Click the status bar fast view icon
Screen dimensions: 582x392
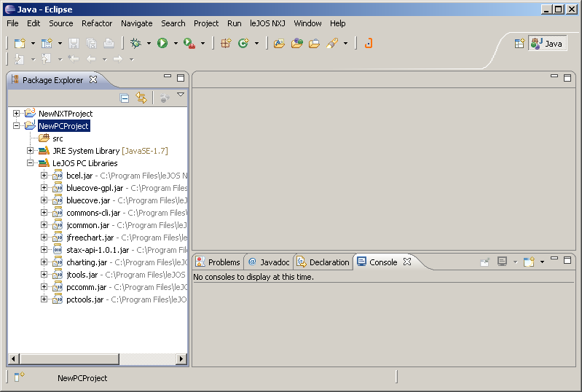click(x=19, y=377)
